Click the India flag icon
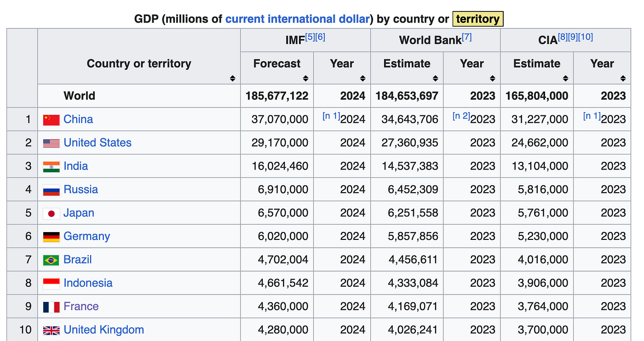The image size is (644, 341). 51,166
